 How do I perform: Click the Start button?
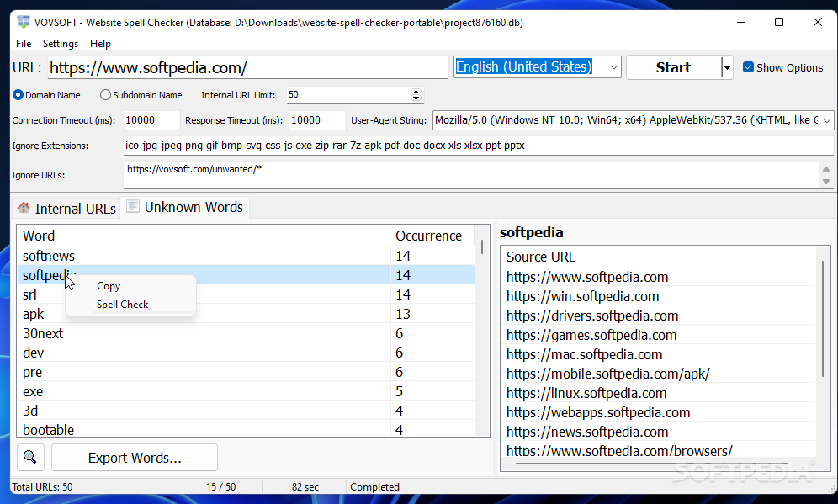(x=673, y=67)
